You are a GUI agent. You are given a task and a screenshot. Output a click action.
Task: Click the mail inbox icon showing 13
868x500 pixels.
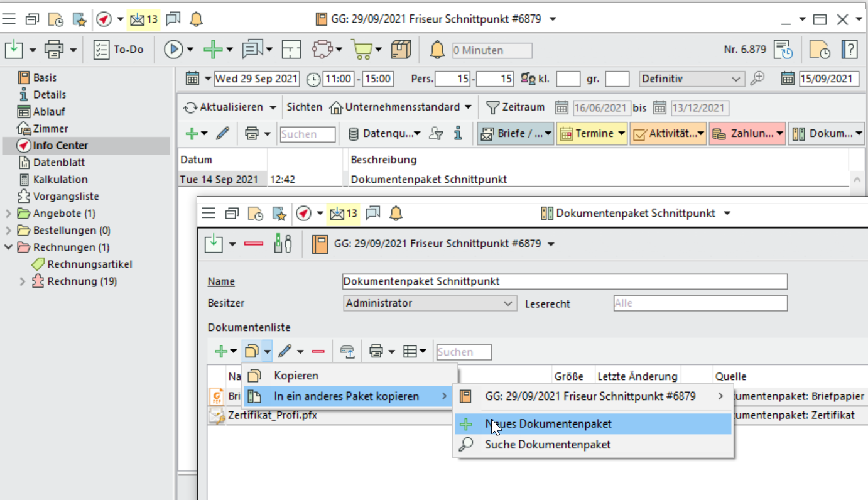[x=143, y=19]
